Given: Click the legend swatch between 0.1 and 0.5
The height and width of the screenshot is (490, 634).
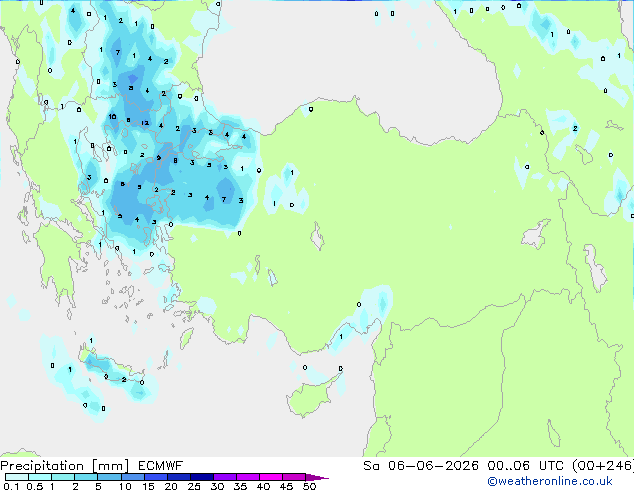Looking at the screenshot, I should point(17,477).
